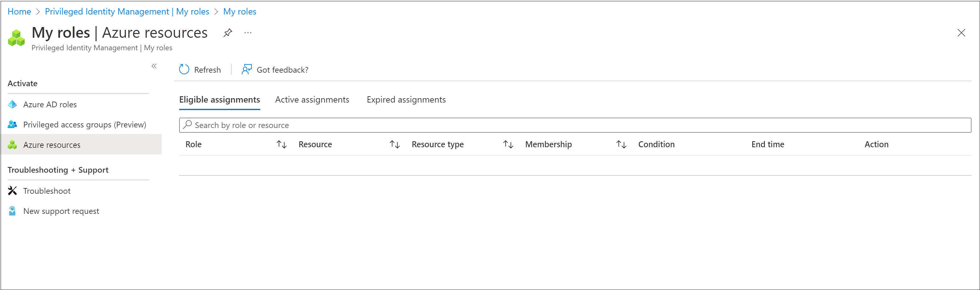
Task: Click the search magnifier icon
Action: 188,125
